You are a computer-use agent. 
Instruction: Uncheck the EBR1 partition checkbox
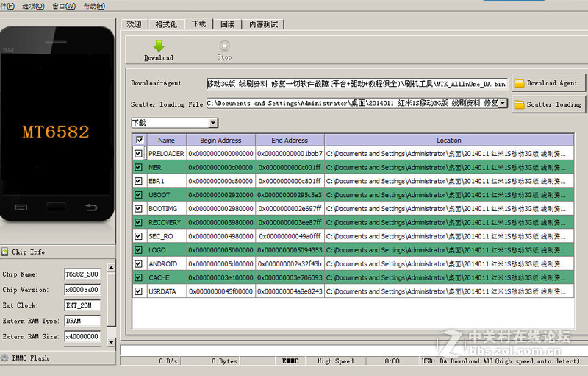[x=138, y=181]
